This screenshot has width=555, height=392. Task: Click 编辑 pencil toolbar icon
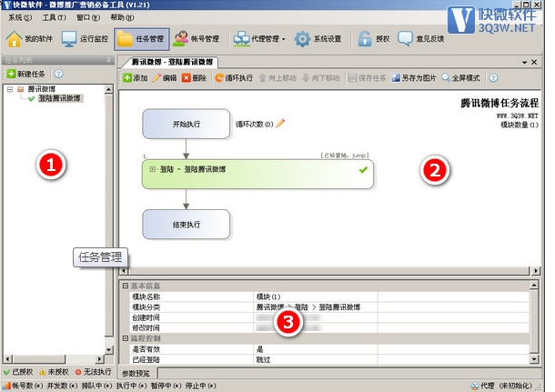click(x=156, y=78)
